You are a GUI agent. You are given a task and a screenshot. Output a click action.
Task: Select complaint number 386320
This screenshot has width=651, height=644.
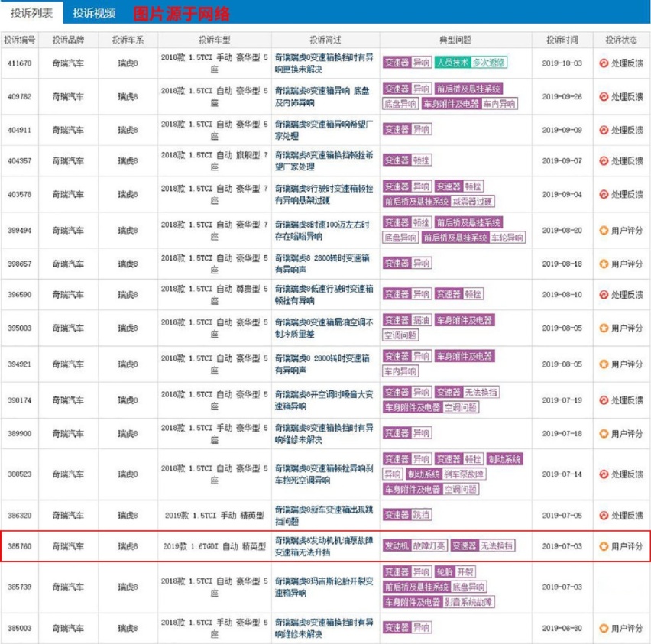[x=20, y=516]
